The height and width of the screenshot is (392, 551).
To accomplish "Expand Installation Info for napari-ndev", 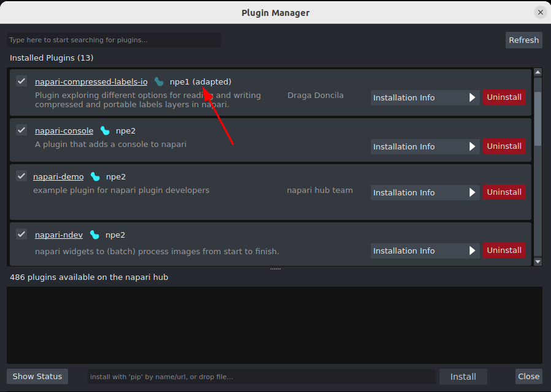I will [472, 250].
